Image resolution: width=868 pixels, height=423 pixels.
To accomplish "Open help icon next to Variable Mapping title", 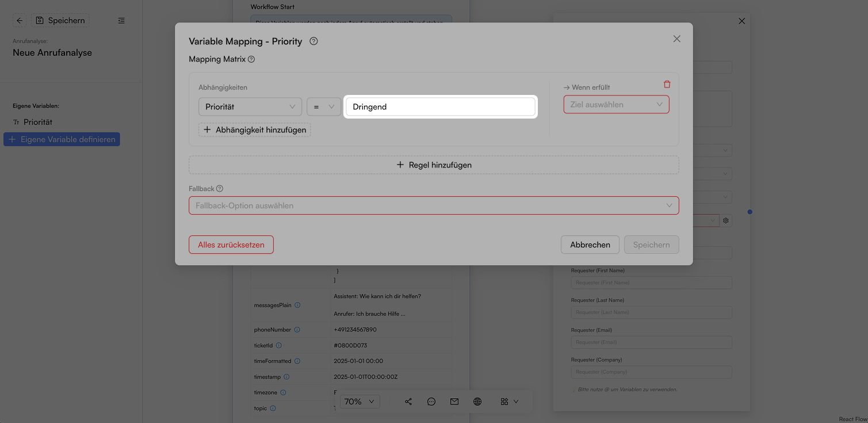I will tap(313, 41).
